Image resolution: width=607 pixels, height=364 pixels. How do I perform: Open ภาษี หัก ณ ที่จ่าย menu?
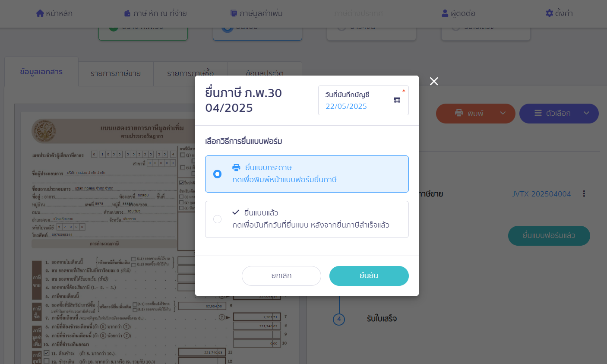(x=155, y=13)
